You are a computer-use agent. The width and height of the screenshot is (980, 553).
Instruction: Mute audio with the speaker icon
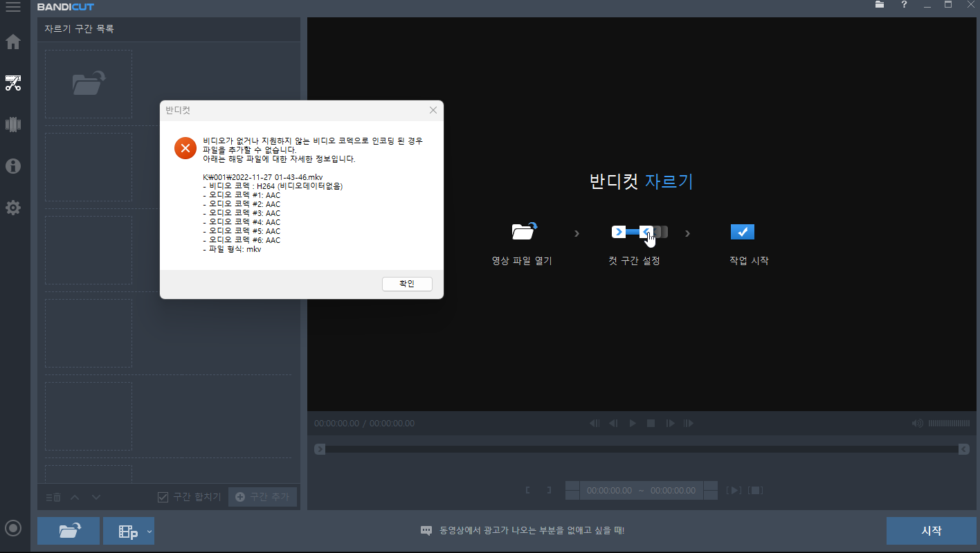click(918, 423)
